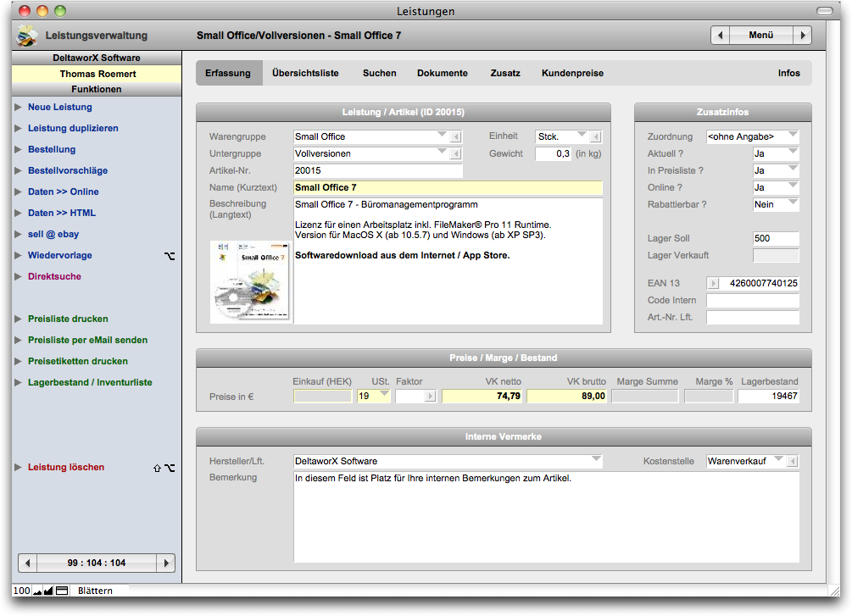Click the toolbar pill button in the title bar

824,11
